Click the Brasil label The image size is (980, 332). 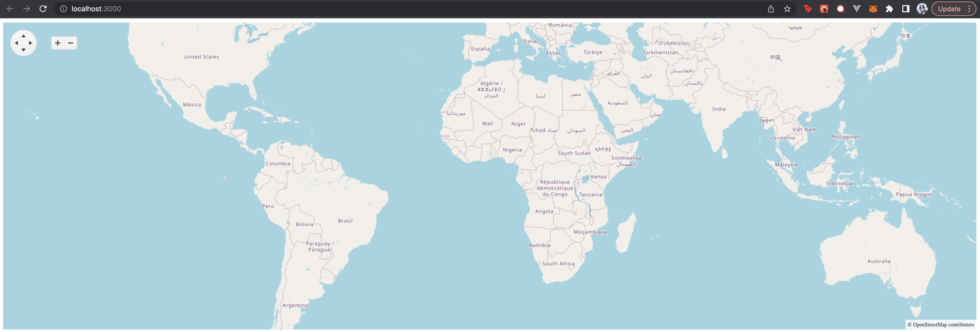coord(345,221)
